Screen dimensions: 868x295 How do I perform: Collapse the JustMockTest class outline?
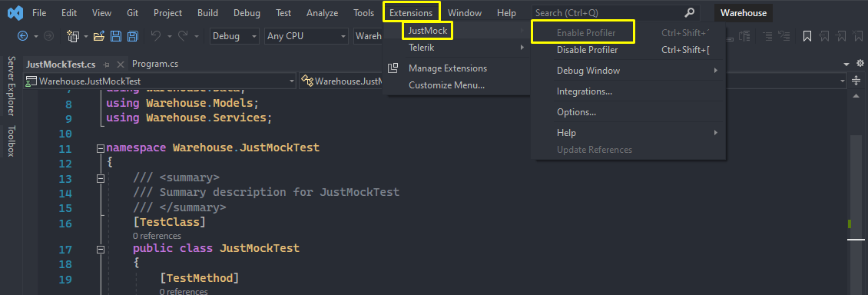pyautogui.click(x=100, y=249)
